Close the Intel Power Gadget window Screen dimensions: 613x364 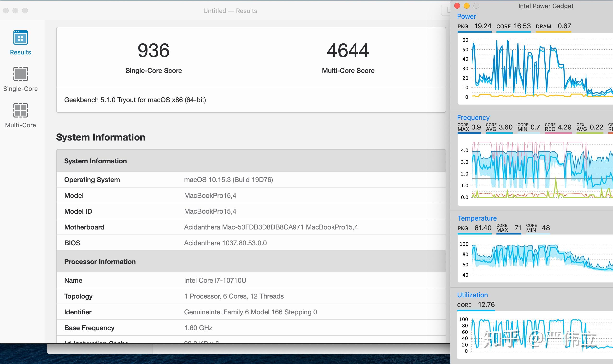pos(457,6)
